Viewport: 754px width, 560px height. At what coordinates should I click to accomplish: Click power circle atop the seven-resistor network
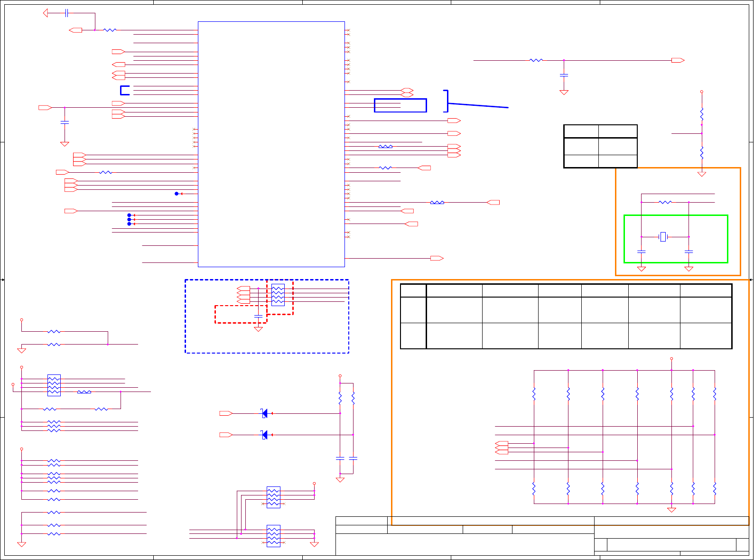[671, 359]
